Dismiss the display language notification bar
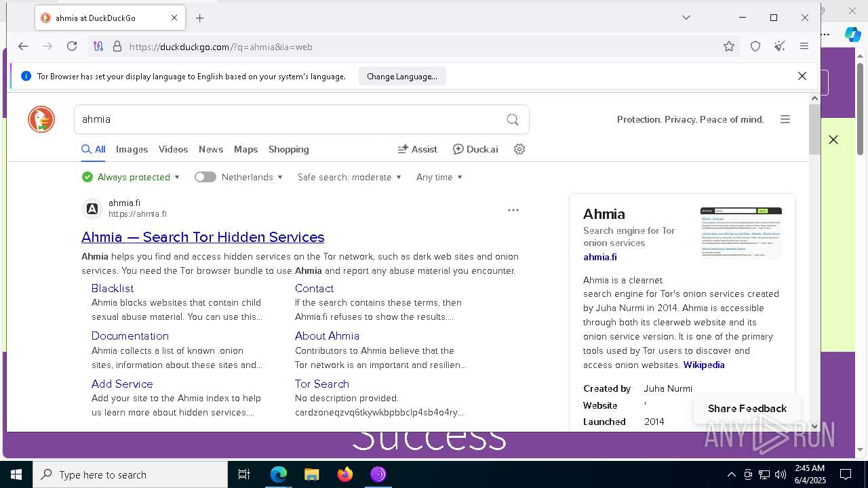868x488 pixels. tap(802, 76)
